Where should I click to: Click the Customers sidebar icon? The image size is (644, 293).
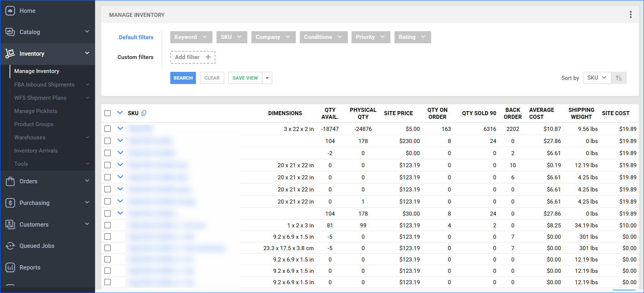coord(10,224)
